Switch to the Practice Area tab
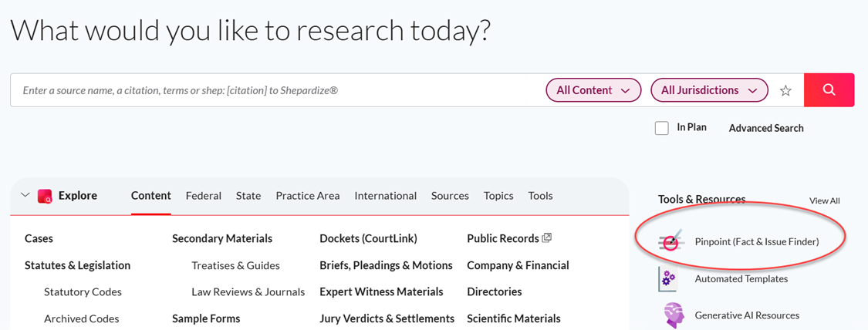The width and height of the screenshot is (868, 330). coord(308,196)
